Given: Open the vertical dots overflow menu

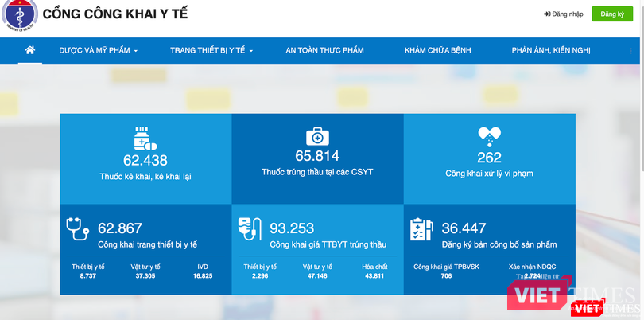Looking at the screenshot, I should pos(630,51).
